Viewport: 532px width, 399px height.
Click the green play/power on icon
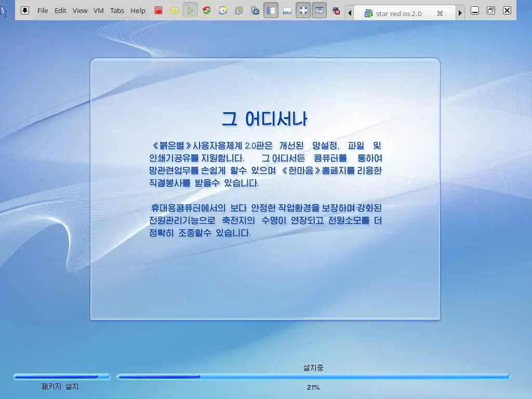click(190, 10)
